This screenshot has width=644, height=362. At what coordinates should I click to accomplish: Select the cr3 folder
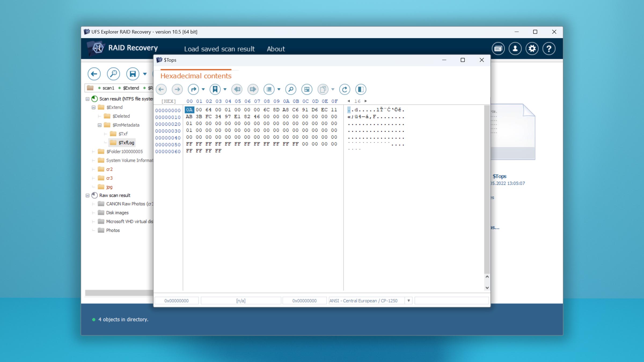[109, 178]
